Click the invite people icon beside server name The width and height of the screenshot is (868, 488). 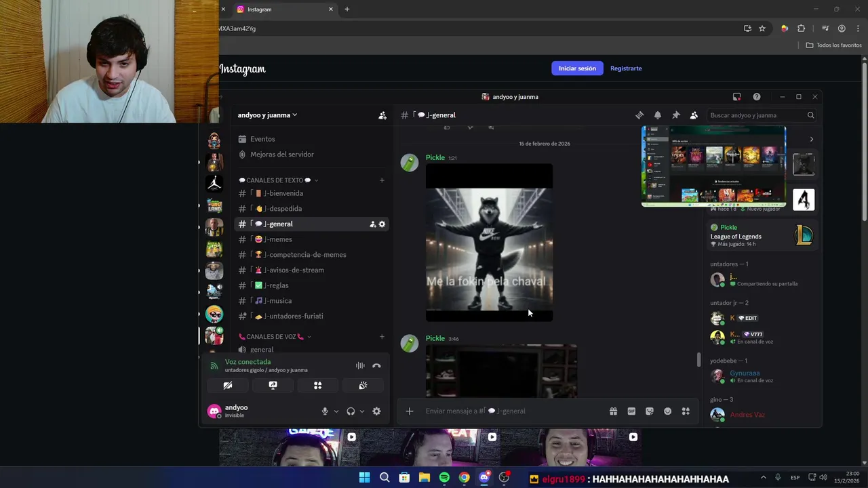(382, 115)
